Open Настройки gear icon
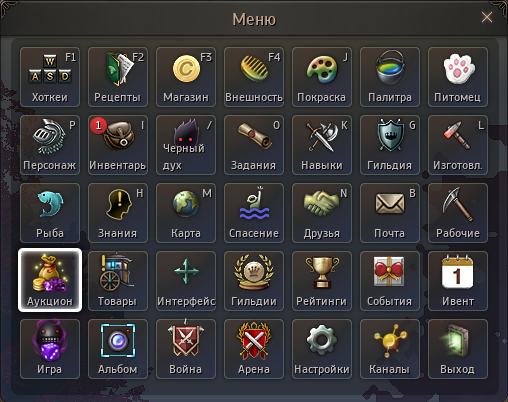 coord(322,349)
